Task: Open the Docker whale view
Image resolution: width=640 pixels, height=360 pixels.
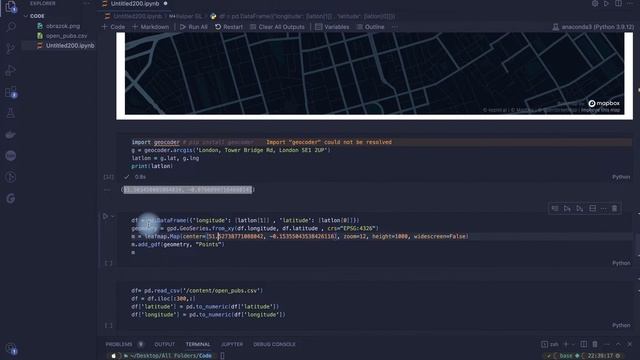Action: click(x=11, y=134)
